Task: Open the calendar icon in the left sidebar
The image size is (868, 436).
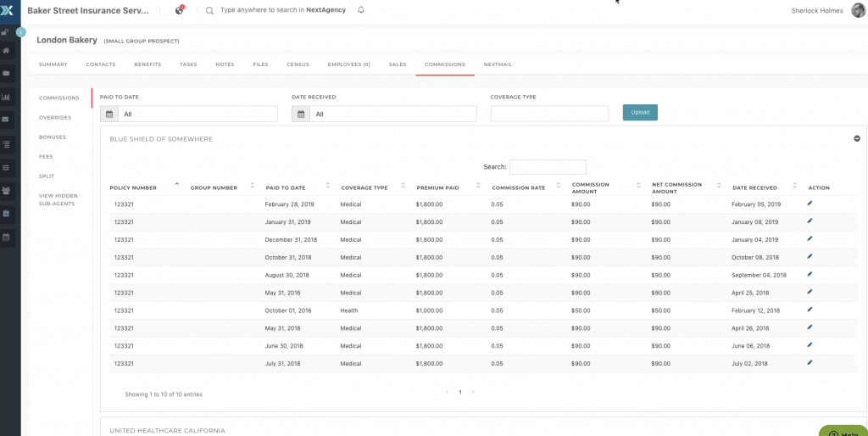Action: click(x=7, y=237)
